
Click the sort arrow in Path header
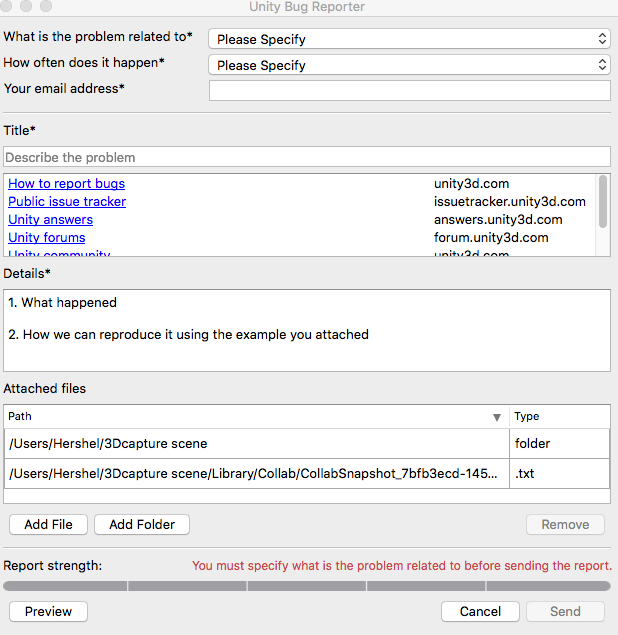(497, 417)
